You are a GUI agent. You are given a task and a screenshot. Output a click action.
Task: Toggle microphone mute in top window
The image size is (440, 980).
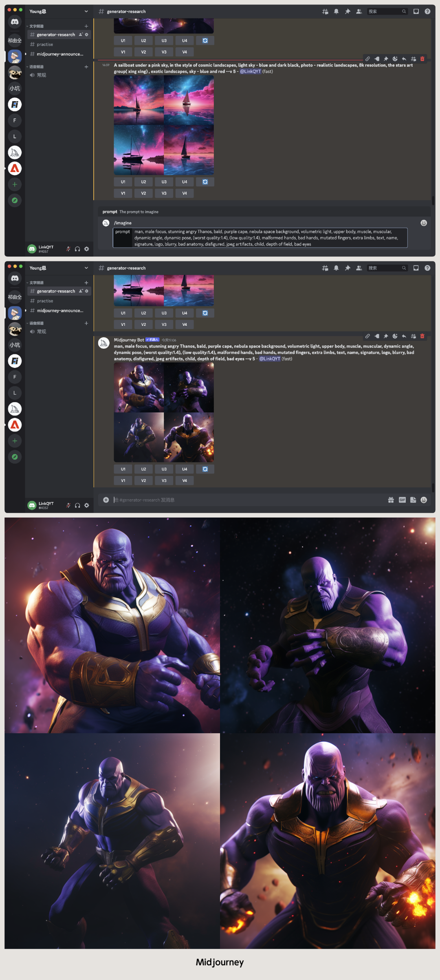pyautogui.click(x=68, y=249)
